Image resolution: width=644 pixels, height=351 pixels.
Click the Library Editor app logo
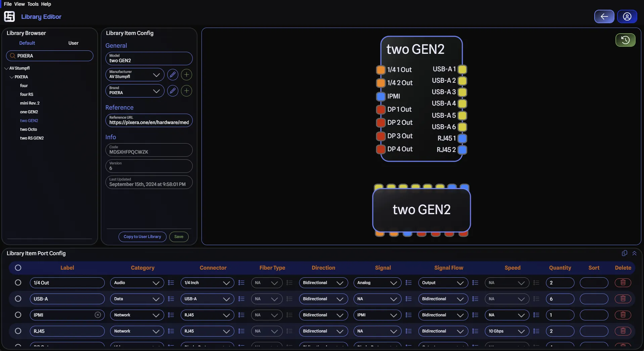9,16
